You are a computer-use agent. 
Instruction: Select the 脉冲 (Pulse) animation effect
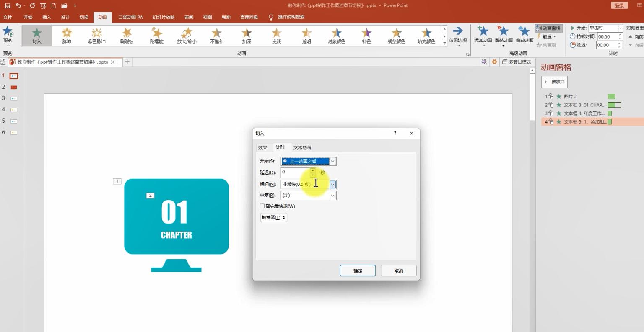[67, 35]
